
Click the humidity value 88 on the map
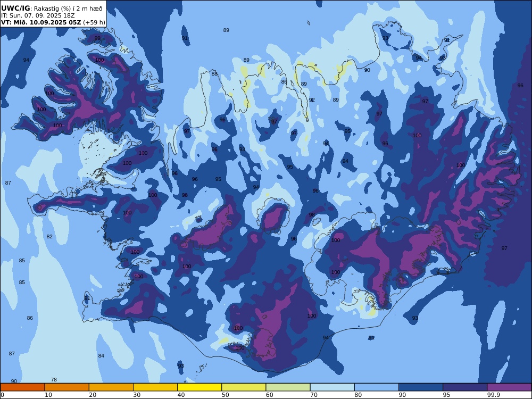(x=214, y=73)
